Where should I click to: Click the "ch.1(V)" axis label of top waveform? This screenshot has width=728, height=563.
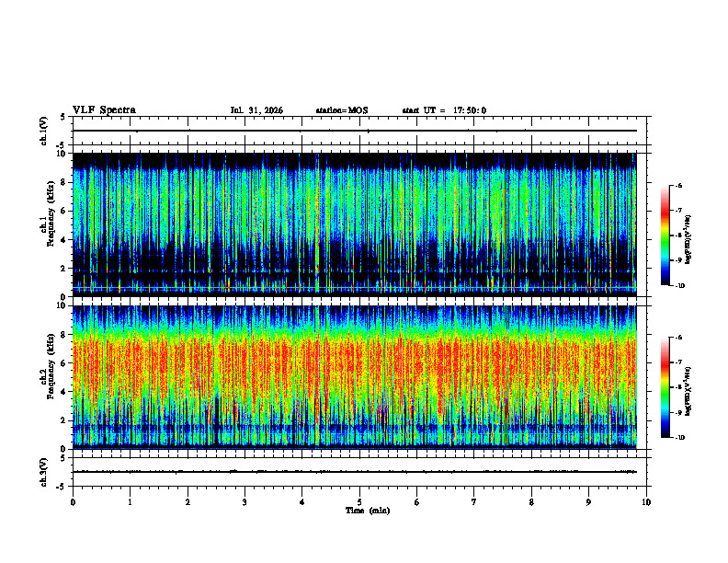pyautogui.click(x=44, y=131)
